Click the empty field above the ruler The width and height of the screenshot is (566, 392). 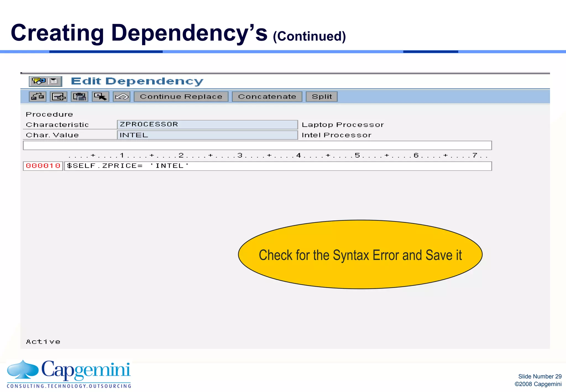coord(258,145)
